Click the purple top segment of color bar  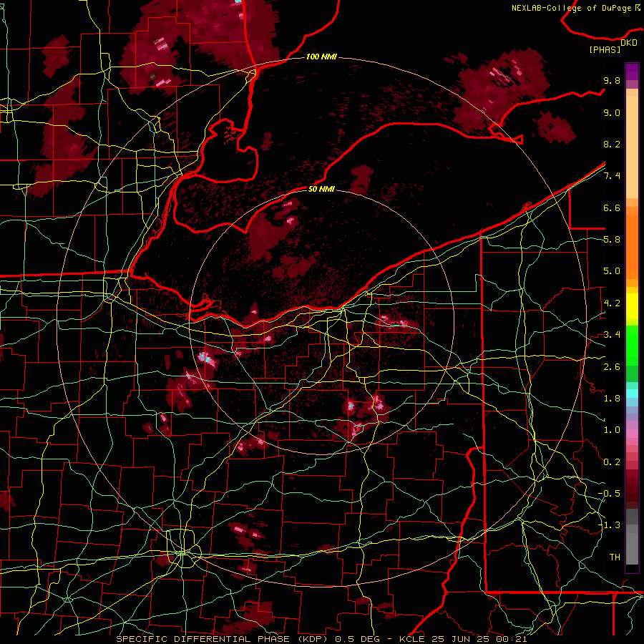pyautogui.click(x=632, y=72)
